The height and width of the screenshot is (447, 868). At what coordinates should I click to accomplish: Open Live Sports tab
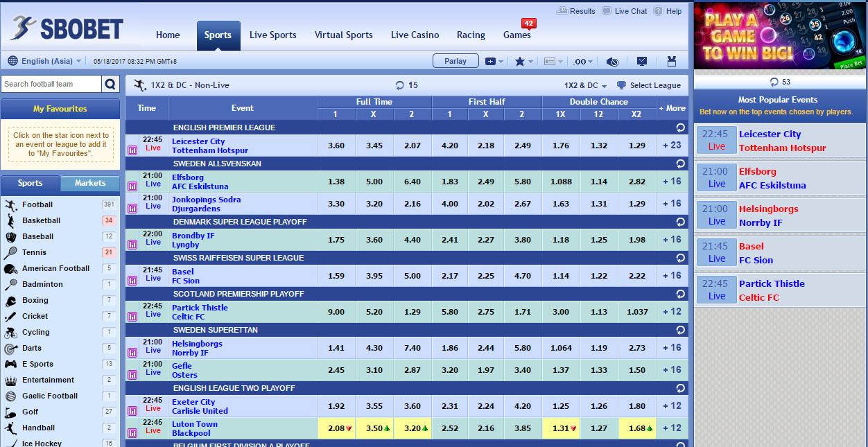point(273,35)
